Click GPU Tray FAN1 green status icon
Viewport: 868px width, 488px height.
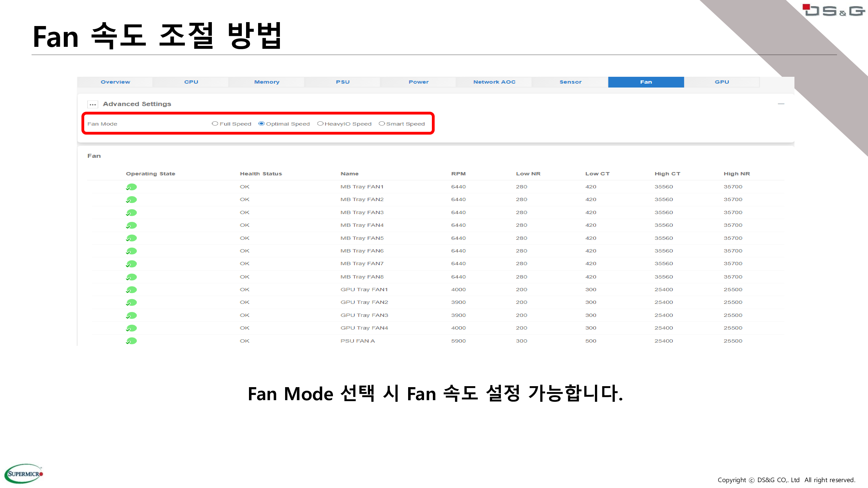point(131,290)
